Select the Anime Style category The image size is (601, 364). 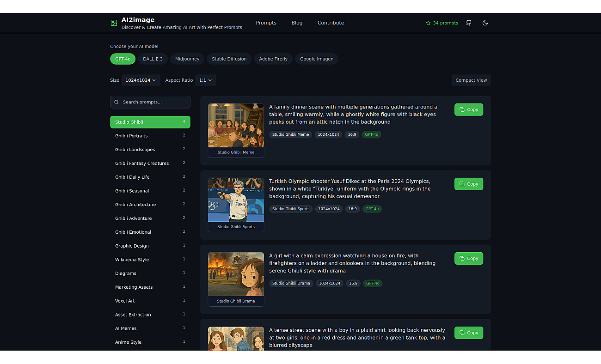150,342
